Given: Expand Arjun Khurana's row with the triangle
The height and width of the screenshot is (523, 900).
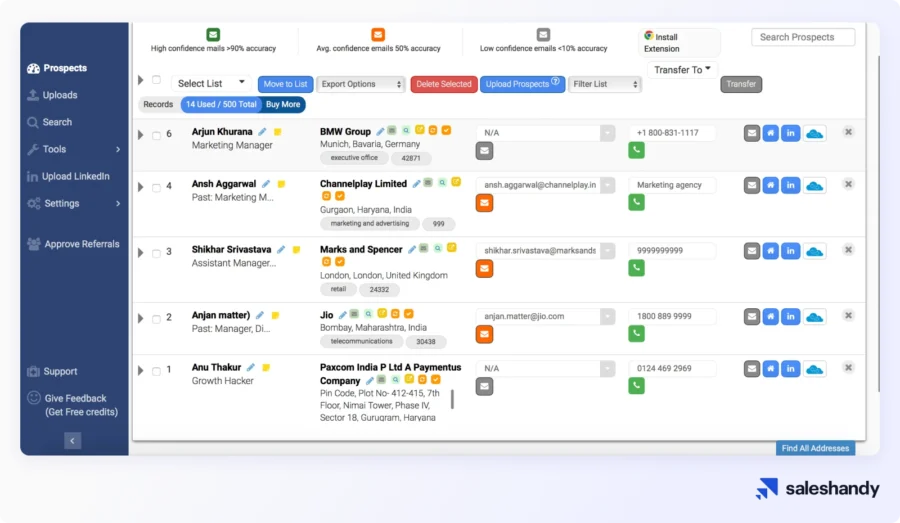Looking at the screenshot, I should 141,135.
